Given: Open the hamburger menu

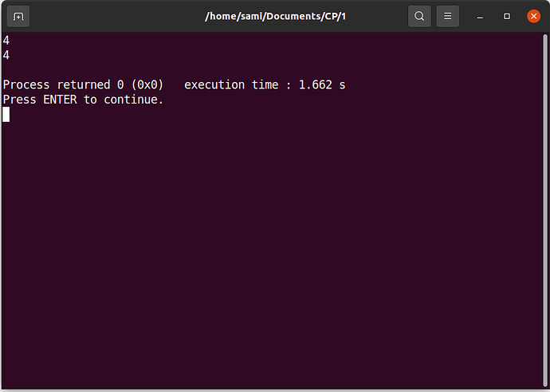Looking at the screenshot, I should pos(448,16).
